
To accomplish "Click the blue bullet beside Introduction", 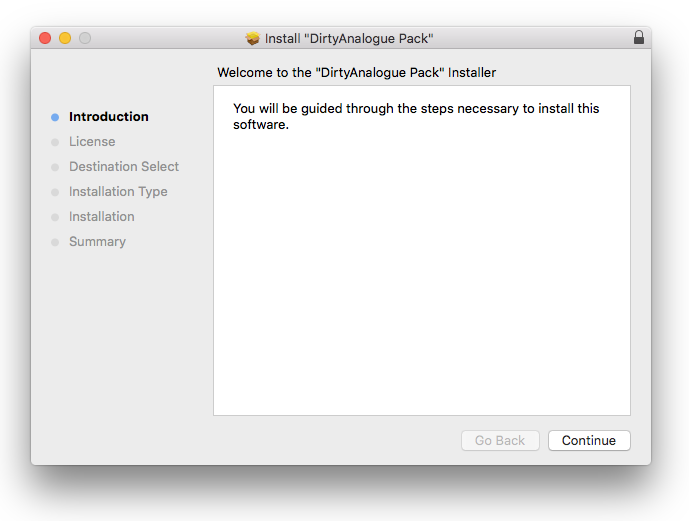I will pos(55,117).
